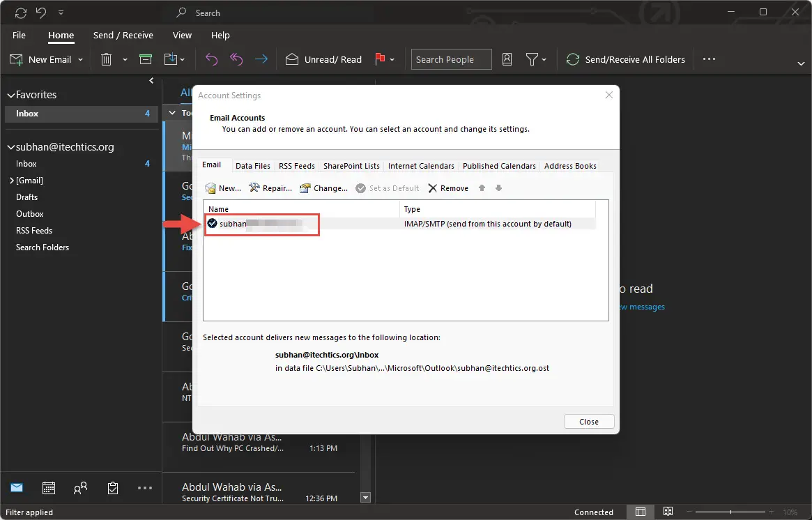Click Repair... for the account
812x520 pixels.
(x=270, y=188)
